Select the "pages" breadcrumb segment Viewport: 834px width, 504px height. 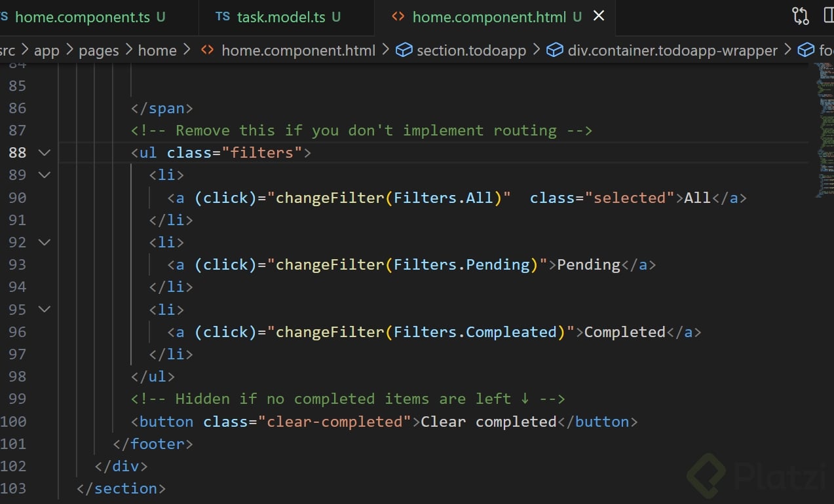click(x=99, y=50)
